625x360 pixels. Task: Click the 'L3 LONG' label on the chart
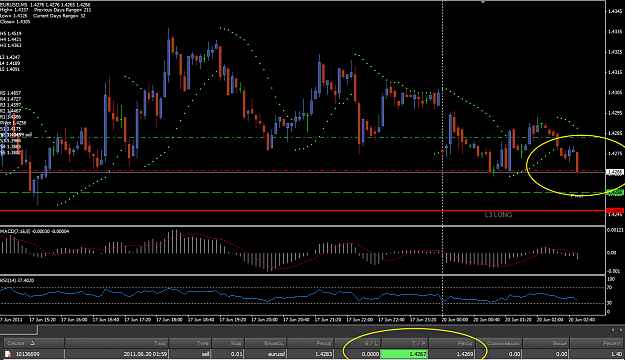(498, 214)
